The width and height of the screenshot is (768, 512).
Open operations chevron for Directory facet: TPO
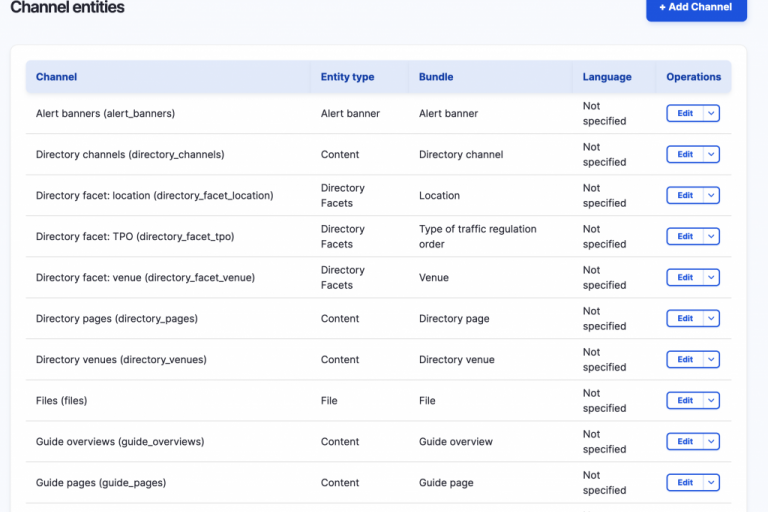[711, 237]
